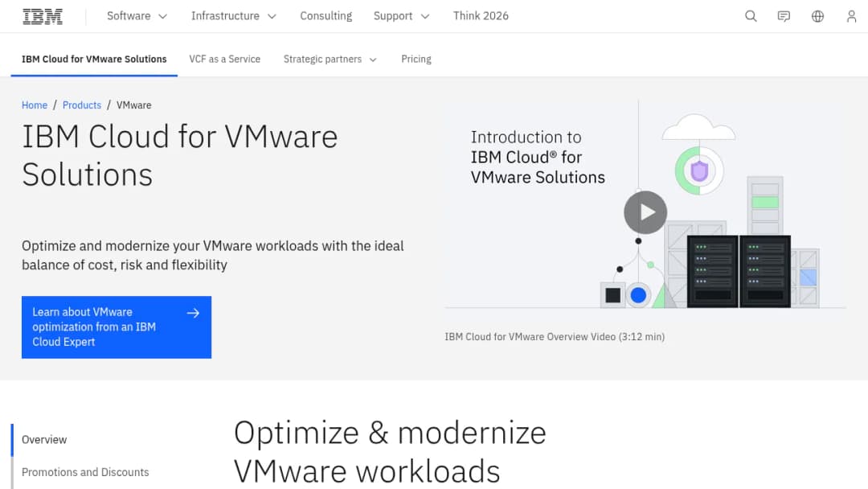Go to Home breadcrumb
The width and height of the screenshot is (868, 489).
click(35, 105)
